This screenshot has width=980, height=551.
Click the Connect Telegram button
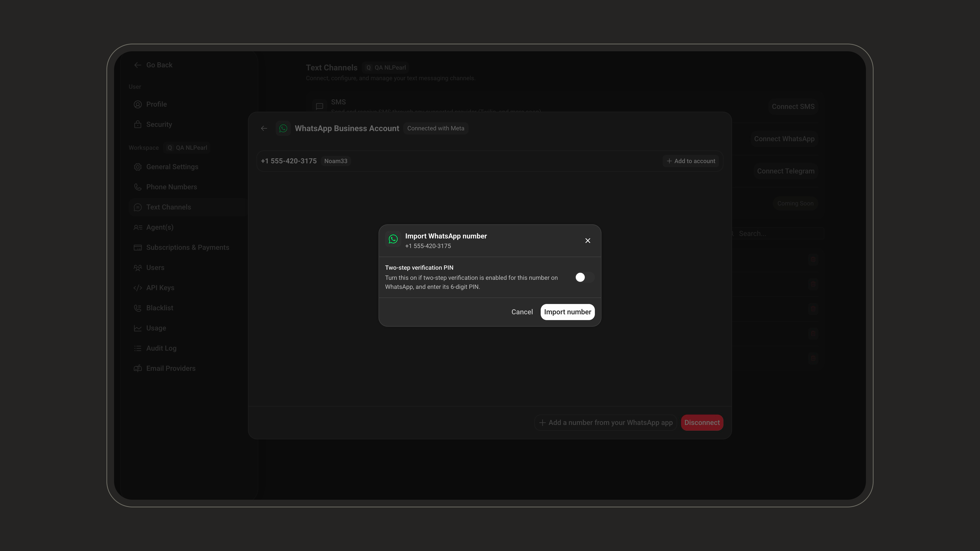pyautogui.click(x=786, y=171)
